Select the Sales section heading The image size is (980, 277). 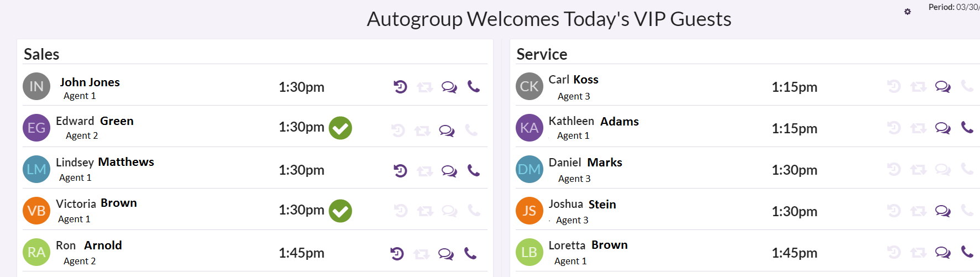pyautogui.click(x=41, y=54)
